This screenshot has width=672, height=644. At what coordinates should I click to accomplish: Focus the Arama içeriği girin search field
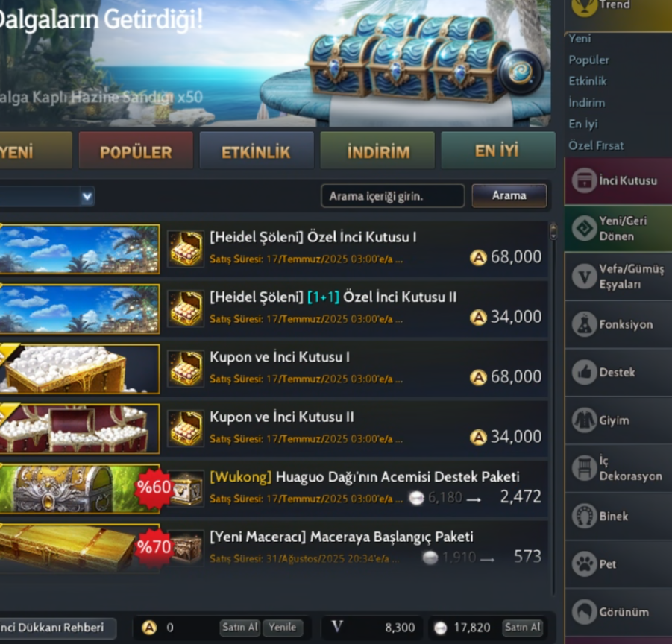coord(392,196)
